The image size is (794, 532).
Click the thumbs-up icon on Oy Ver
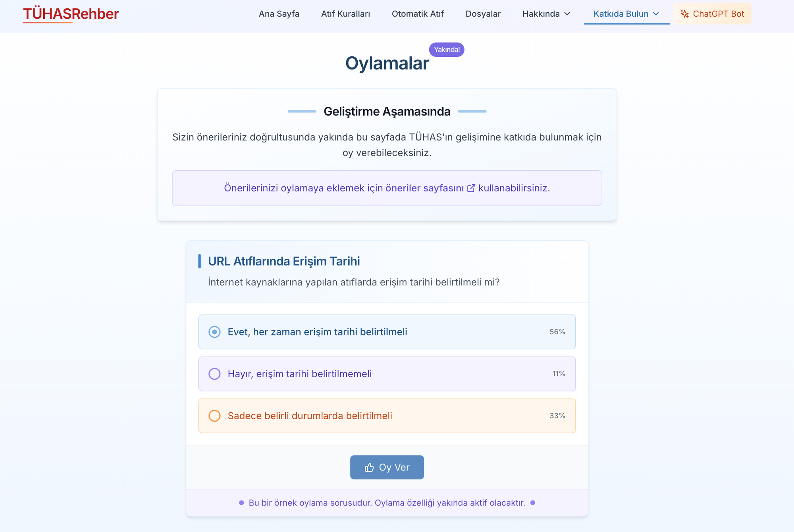[369, 468]
